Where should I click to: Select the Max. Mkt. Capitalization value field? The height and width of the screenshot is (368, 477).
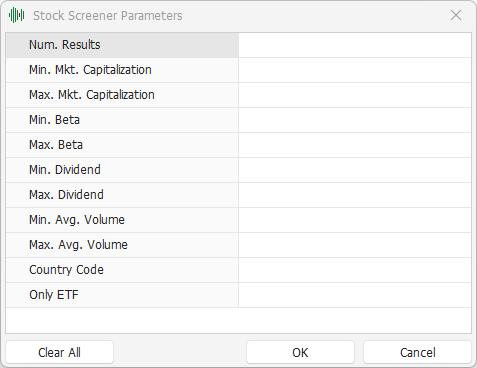(x=355, y=95)
